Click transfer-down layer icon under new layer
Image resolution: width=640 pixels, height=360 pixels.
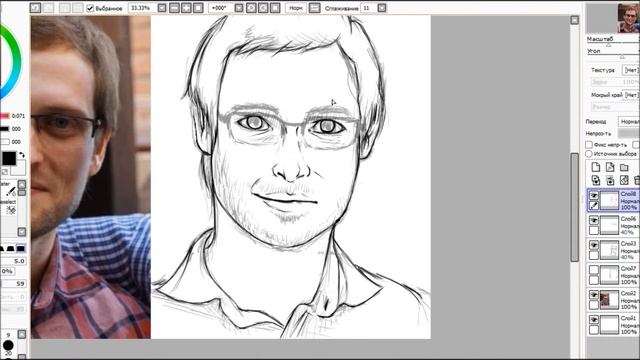596,180
